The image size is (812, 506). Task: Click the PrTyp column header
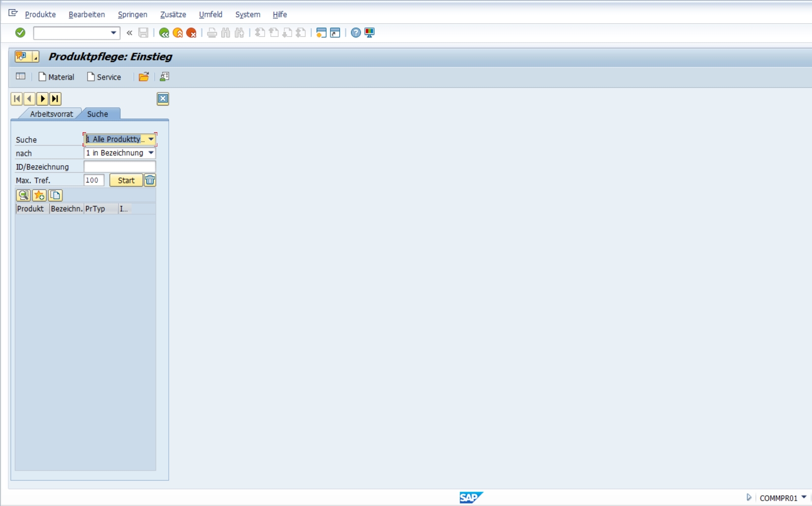pyautogui.click(x=101, y=209)
